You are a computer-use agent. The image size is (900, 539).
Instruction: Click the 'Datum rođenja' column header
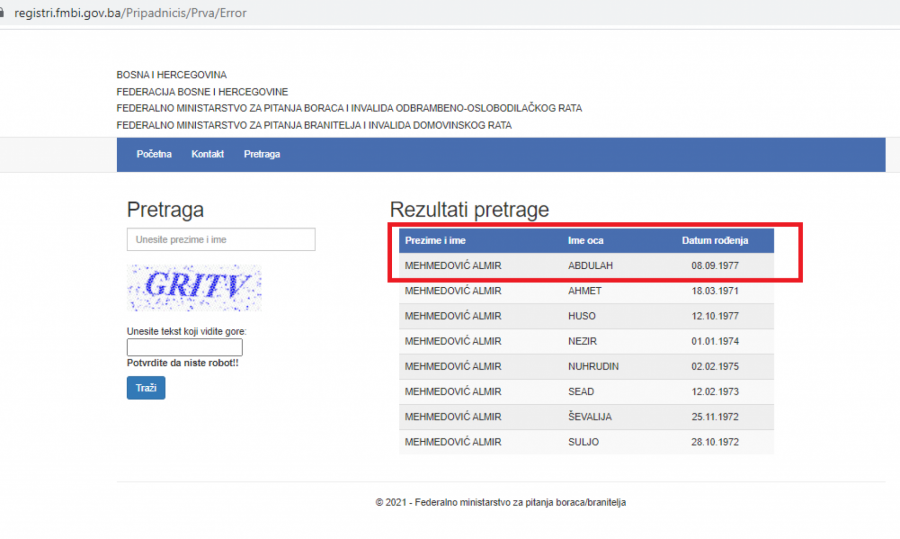(x=714, y=241)
